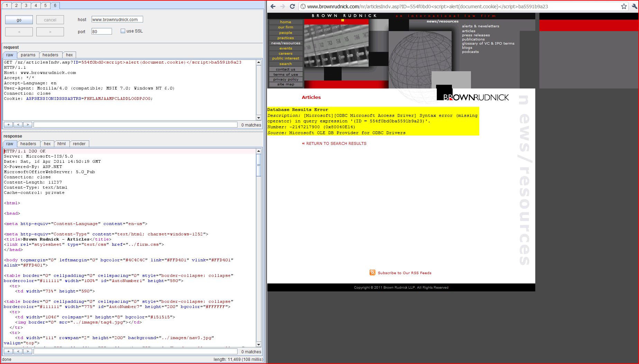Open the terms of use link

[286, 74]
